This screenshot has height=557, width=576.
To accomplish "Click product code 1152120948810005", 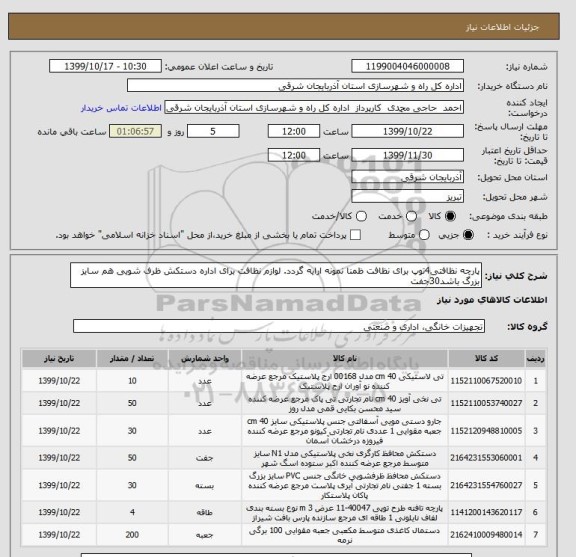I will coord(486,431).
